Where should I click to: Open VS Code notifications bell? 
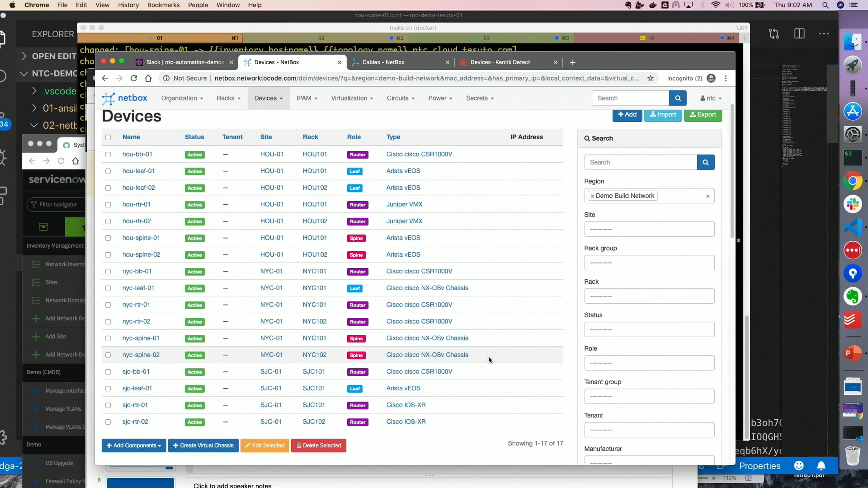pyautogui.click(x=821, y=466)
